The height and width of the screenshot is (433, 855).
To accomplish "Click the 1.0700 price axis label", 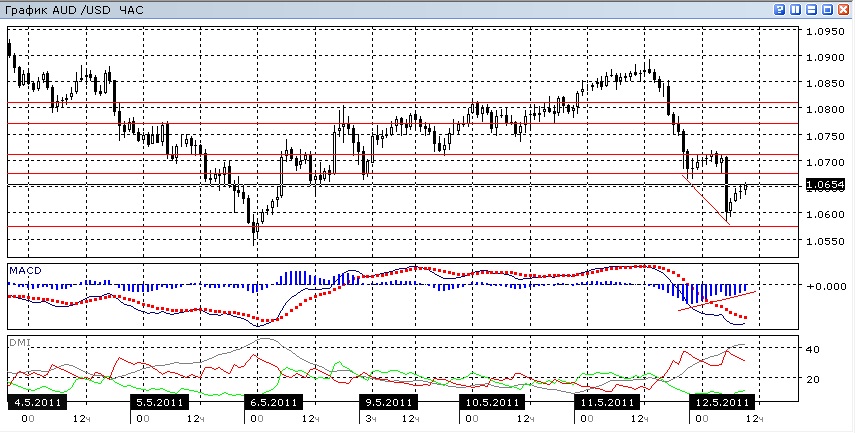I will click(x=825, y=162).
